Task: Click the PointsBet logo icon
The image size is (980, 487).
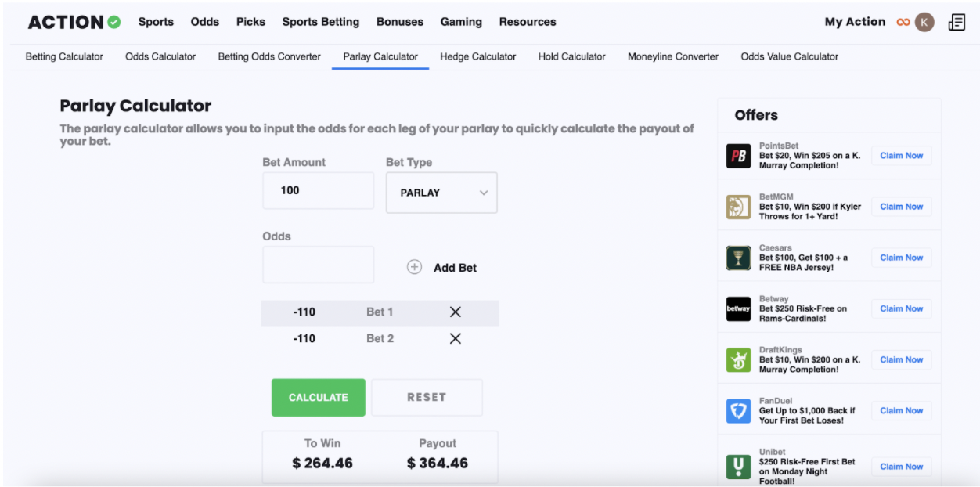Action: tap(738, 156)
